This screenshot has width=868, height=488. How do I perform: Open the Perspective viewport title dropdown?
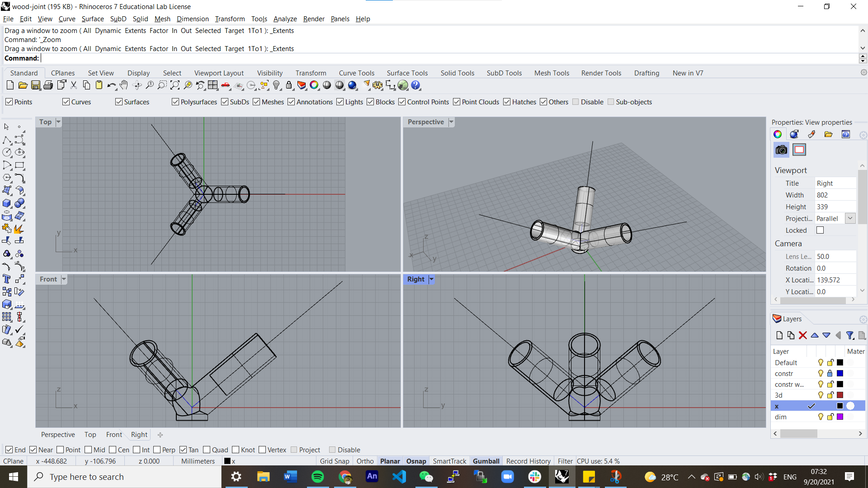(451, 122)
